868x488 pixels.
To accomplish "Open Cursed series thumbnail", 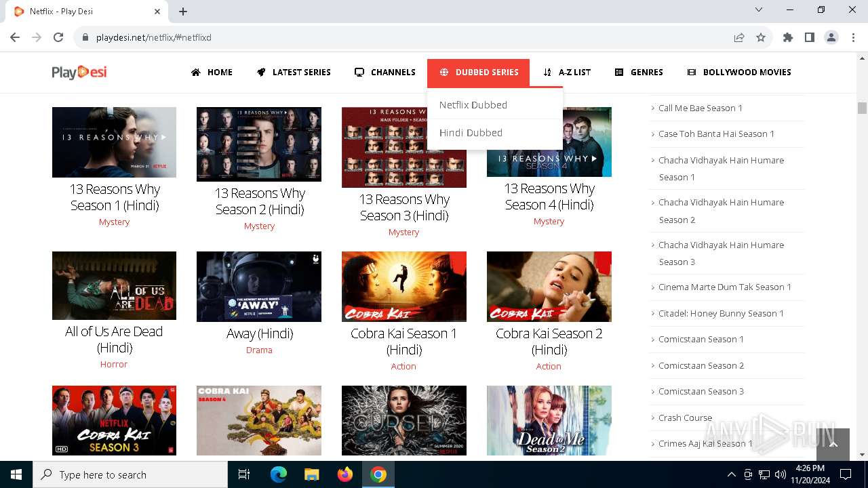I will 404,420.
